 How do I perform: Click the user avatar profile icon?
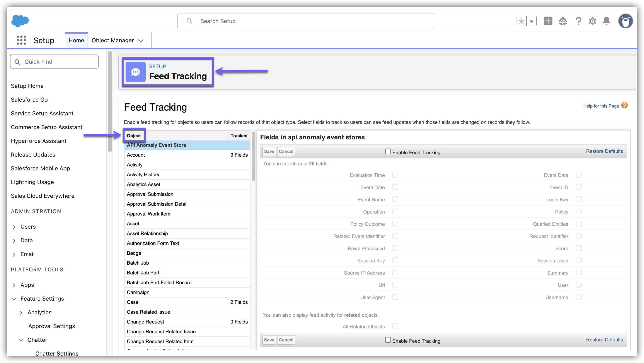[x=625, y=21]
